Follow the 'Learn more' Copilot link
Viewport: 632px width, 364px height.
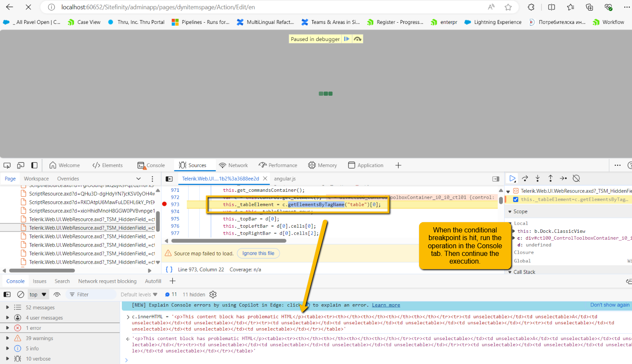tap(386, 305)
